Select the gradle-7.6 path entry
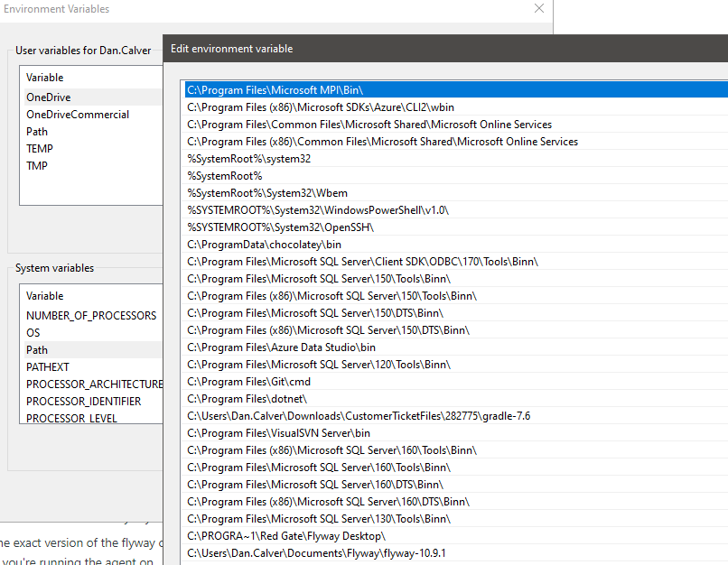Screen dimensions: 728x565 tap(456, 416)
